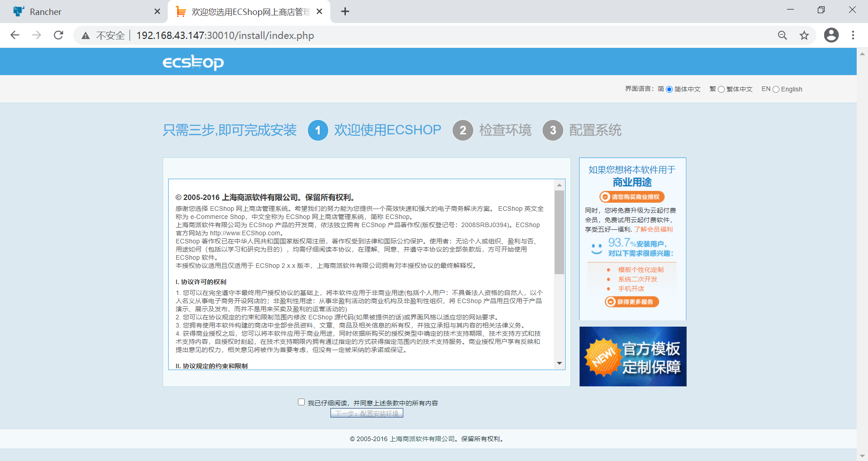The image size is (868, 461).
Task: Minimize the browser window
Action: pos(790,10)
